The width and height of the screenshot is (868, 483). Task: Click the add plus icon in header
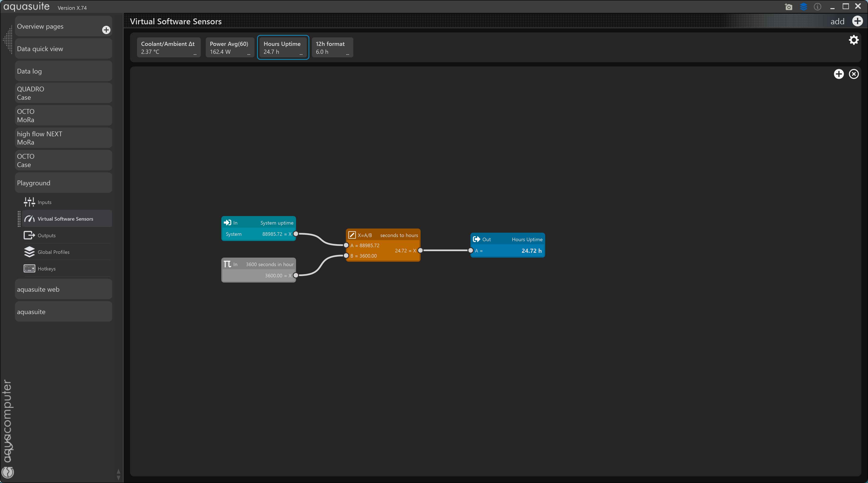tap(857, 21)
